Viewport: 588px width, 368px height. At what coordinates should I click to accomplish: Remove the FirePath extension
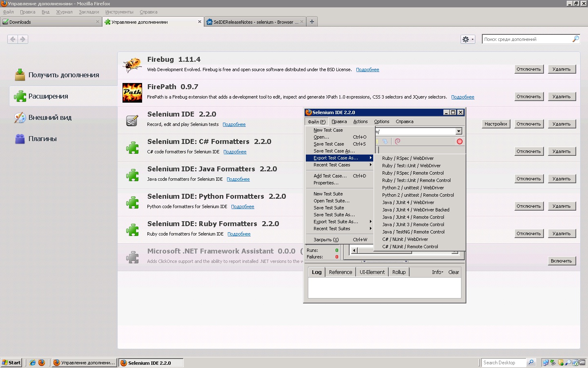(561, 96)
